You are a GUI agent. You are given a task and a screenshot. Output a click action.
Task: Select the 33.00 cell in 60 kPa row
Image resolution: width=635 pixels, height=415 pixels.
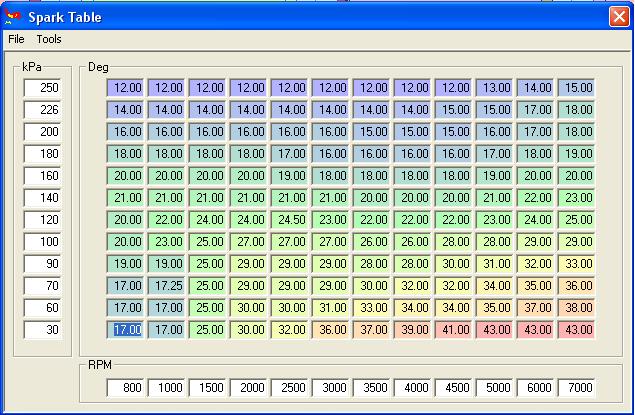tap(371, 308)
